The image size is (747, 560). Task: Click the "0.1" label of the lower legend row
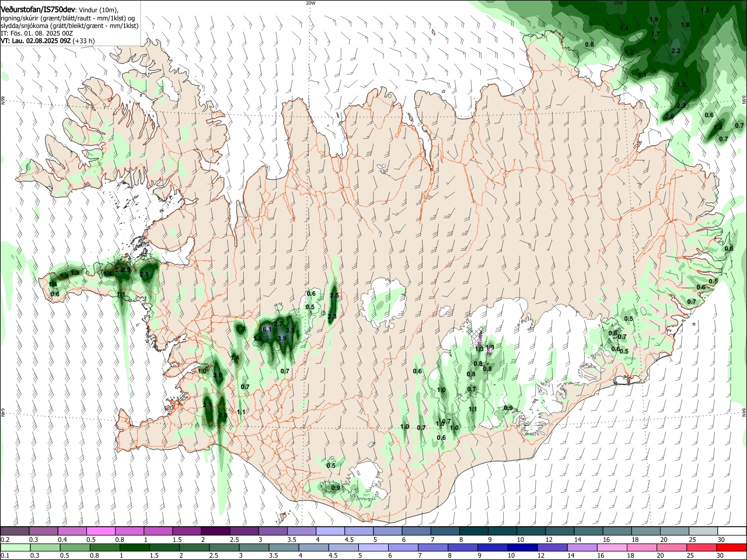point(5,556)
